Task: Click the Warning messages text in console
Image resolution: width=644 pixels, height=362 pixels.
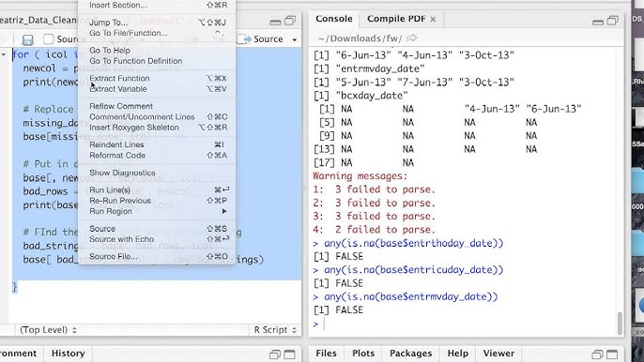Action: pos(360,176)
